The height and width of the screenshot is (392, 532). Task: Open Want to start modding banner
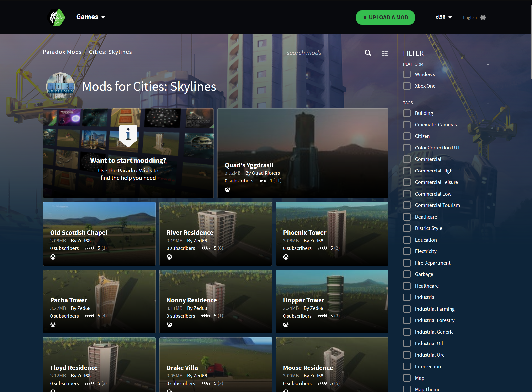click(128, 153)
